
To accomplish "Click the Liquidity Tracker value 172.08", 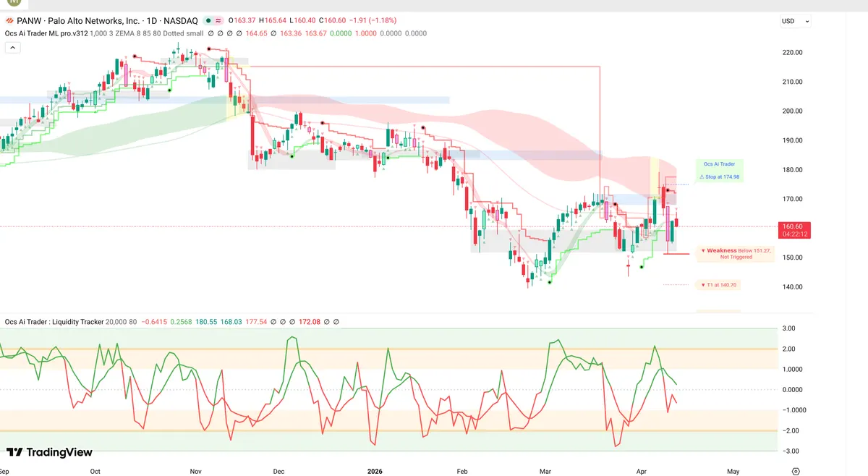I will pyautogui.click(x=308, y=322).
